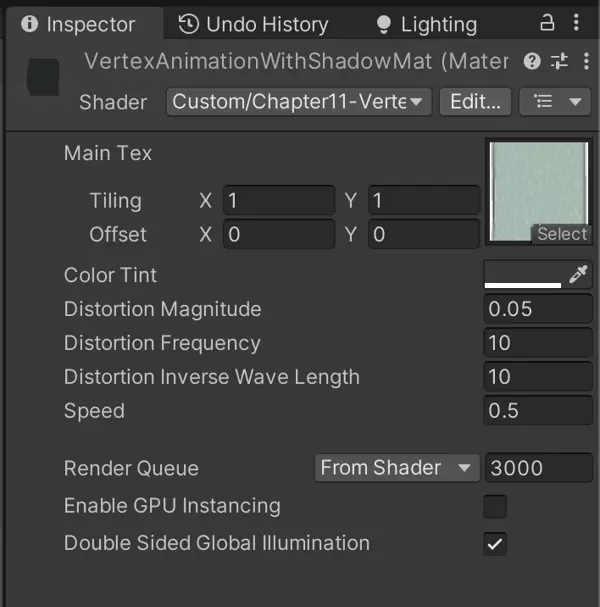Screen dimensions: 600x607
Task: Open the Shader selection dropdown
Action: (299, 102)
